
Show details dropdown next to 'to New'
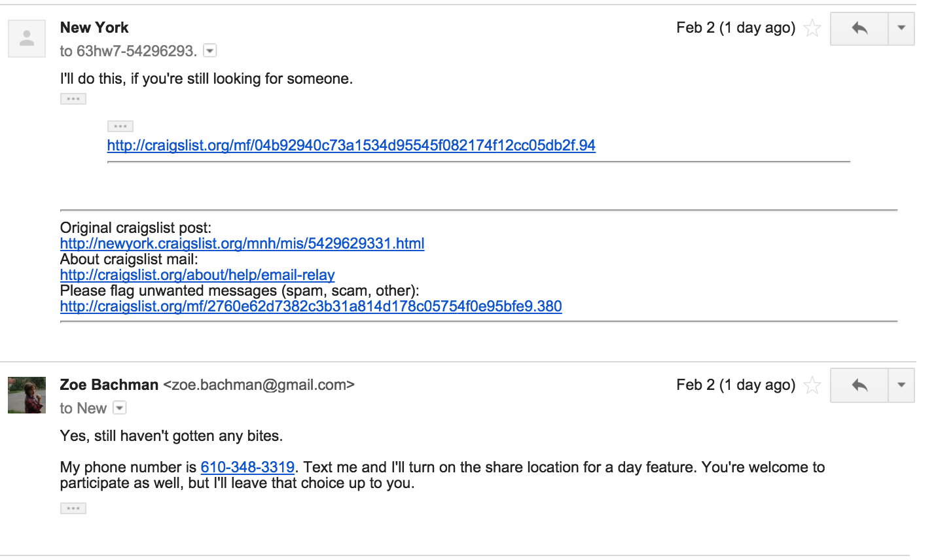click(x=120, y=408)
